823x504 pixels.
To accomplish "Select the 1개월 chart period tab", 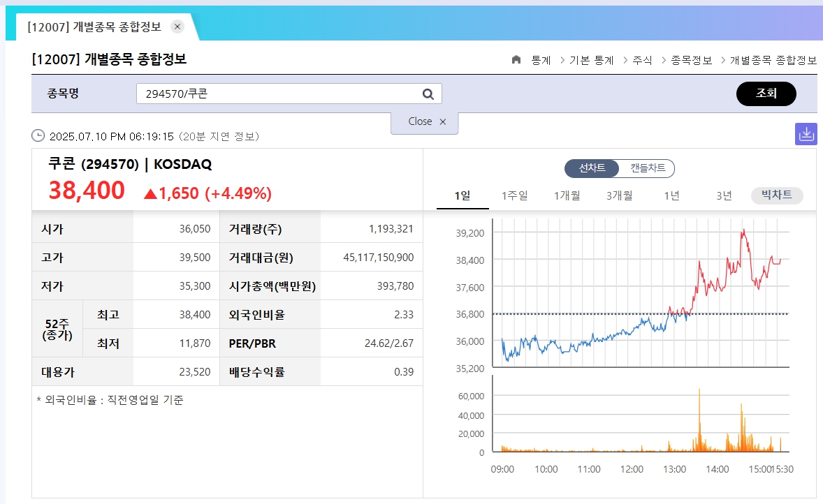I will pos(567,195).
